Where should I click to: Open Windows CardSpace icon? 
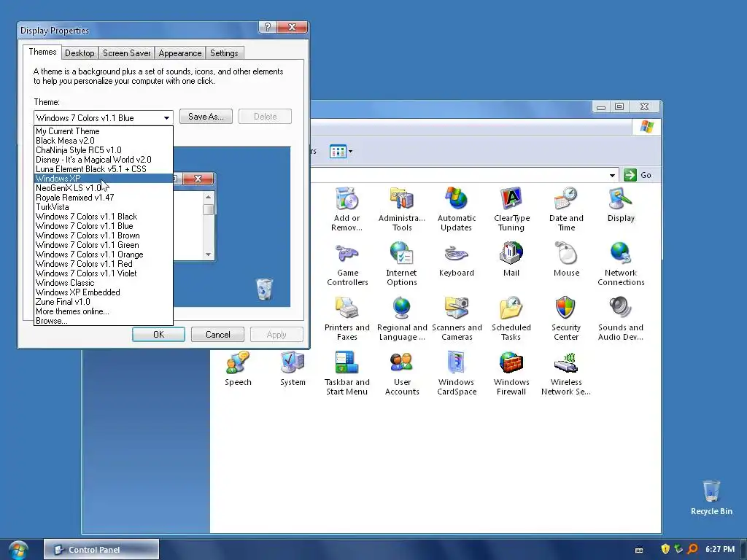pyautogui.click(x=457, y=373)
